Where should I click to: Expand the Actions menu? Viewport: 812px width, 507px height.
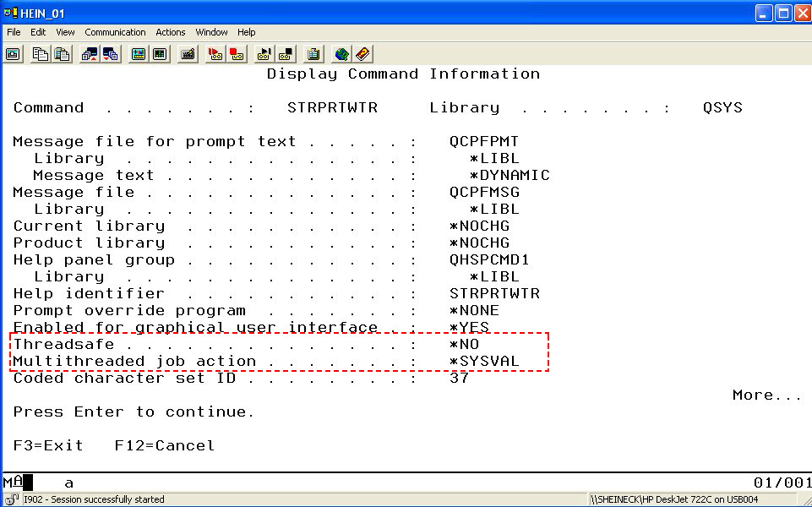click(x=170, y=32)
